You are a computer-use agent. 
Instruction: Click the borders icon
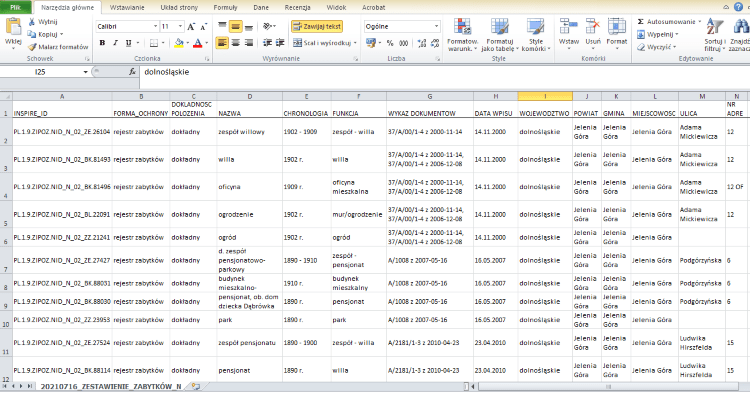[154, 43]
